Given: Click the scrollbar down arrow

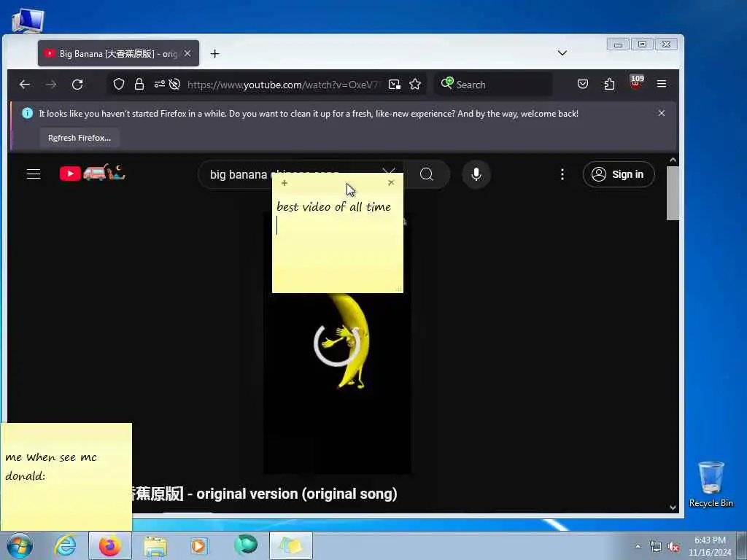Looking at the screenshot, I should pyautogui.click(x=673, y=507).
